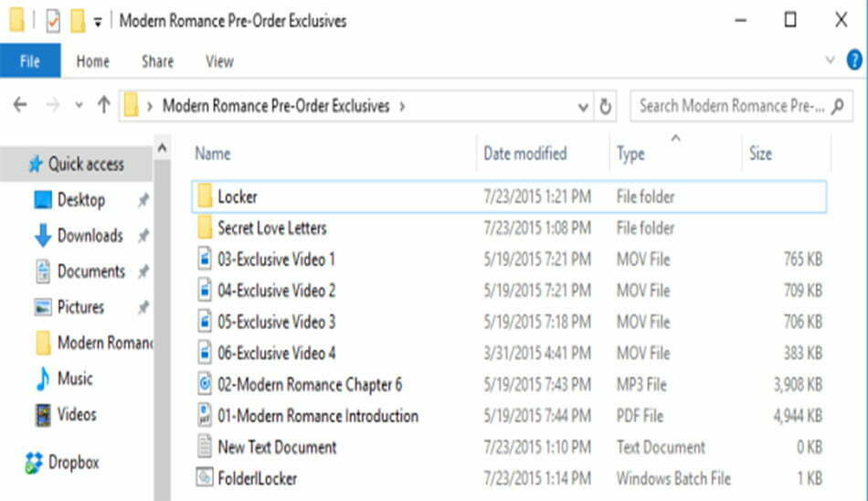
Task: Click the Quick access star icon
Action: (36, 164)
